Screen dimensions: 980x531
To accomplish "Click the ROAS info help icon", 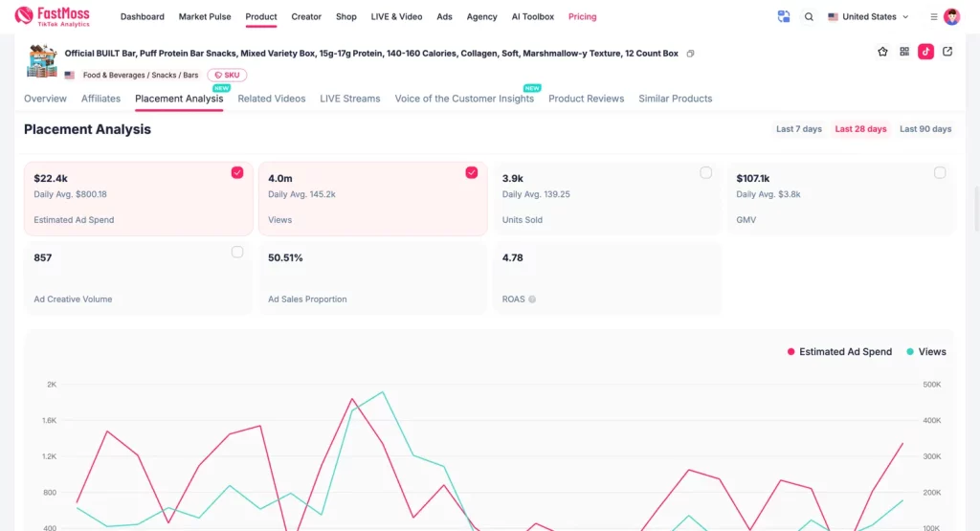I will point(532,299).
